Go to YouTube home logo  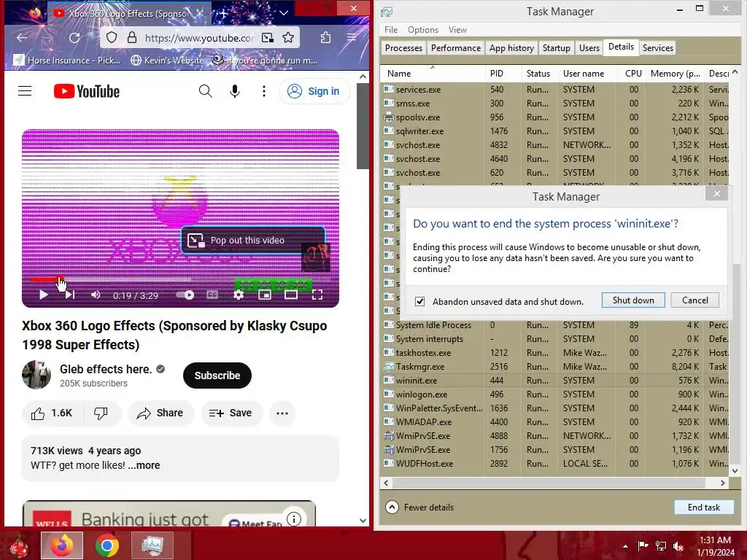pyautogui.click(x=87, y=91)
